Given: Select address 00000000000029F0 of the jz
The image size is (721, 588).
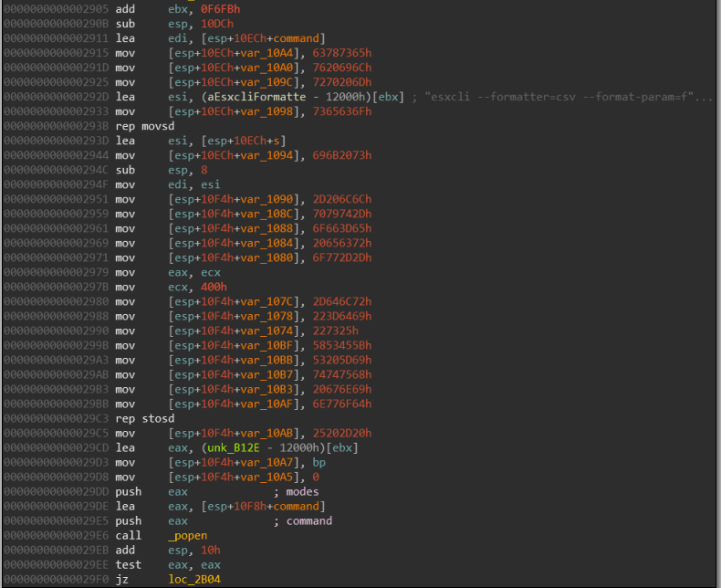Looking at the screenshot, I should (56, 579).
